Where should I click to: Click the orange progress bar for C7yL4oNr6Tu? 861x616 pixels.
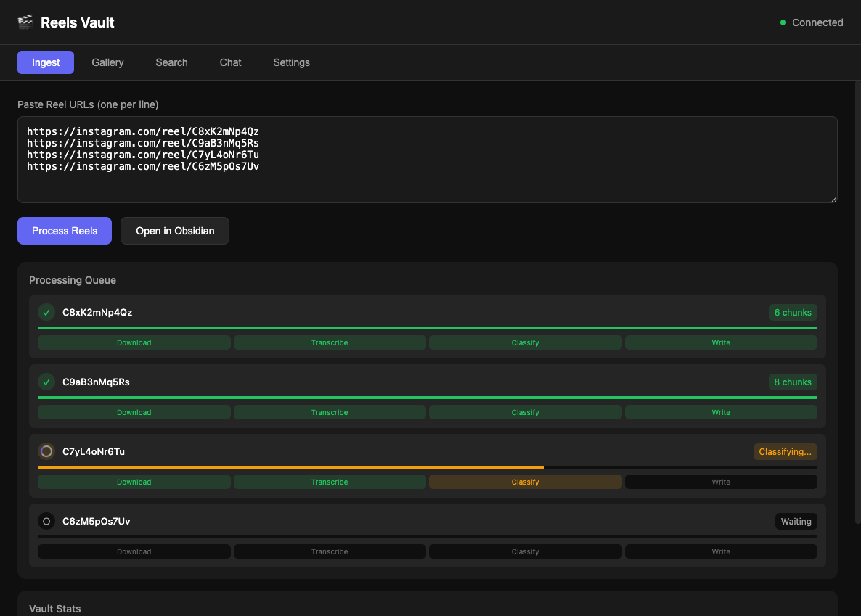[x=290, y=467]
